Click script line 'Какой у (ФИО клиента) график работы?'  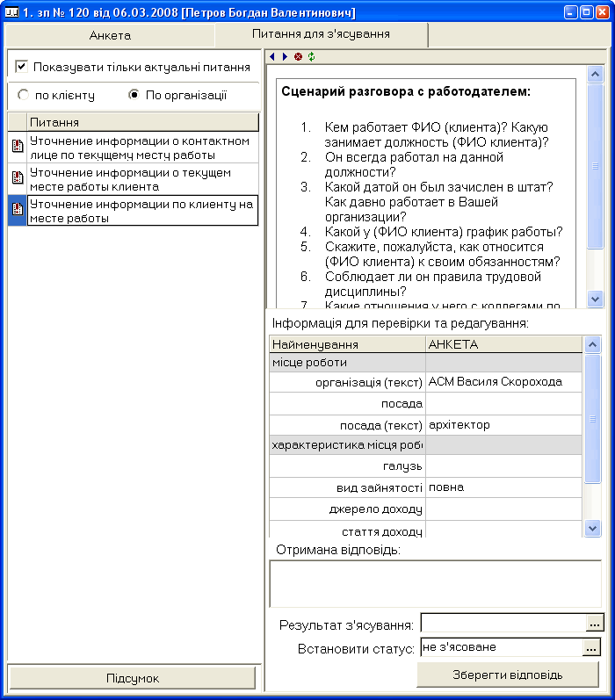444,232
